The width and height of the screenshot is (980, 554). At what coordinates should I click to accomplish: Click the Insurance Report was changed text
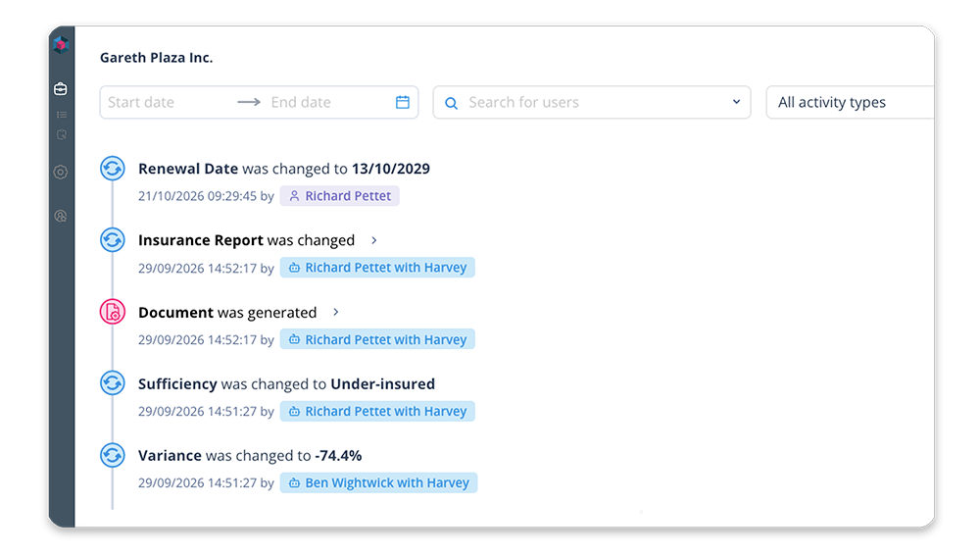[246, 240]
